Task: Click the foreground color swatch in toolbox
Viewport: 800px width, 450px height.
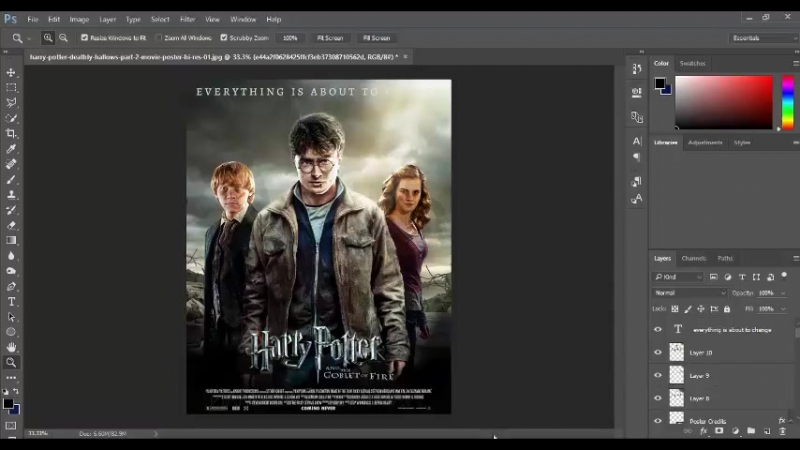Action: coord(8,404)
